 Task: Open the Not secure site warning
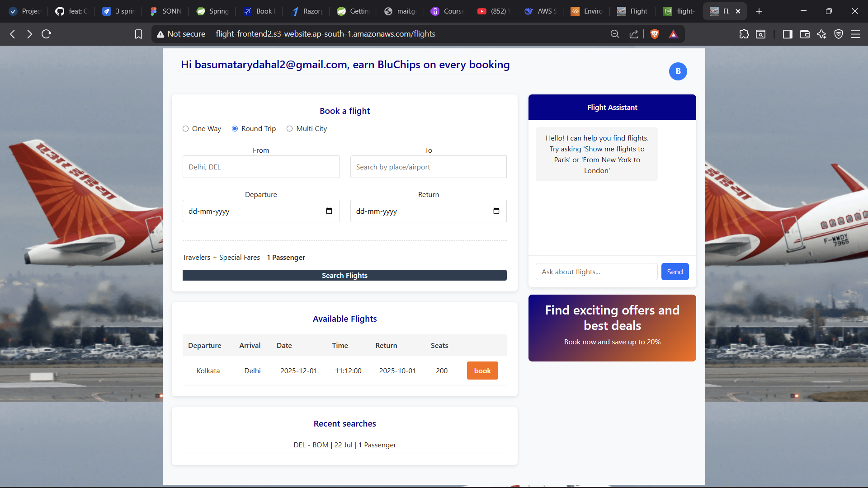(x=181, y=34)
